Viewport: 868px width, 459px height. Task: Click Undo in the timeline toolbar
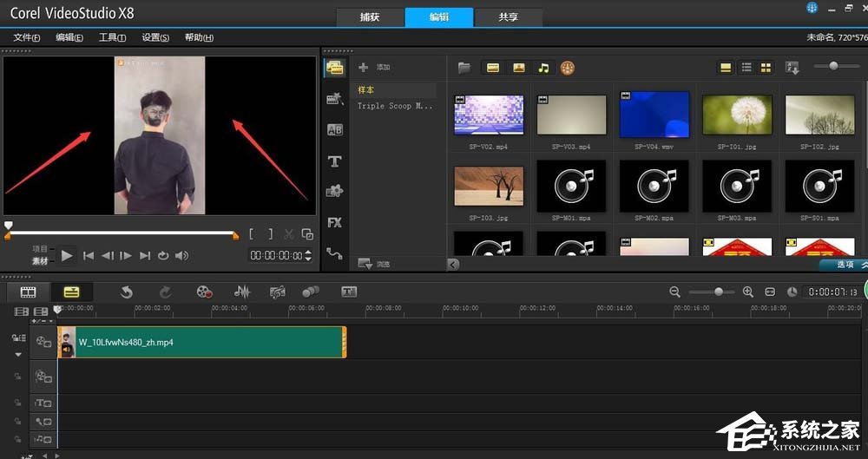point(127,292)
